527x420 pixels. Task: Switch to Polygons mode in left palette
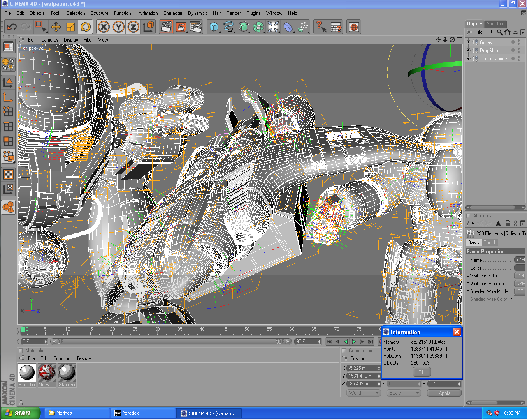pos(8,141)
